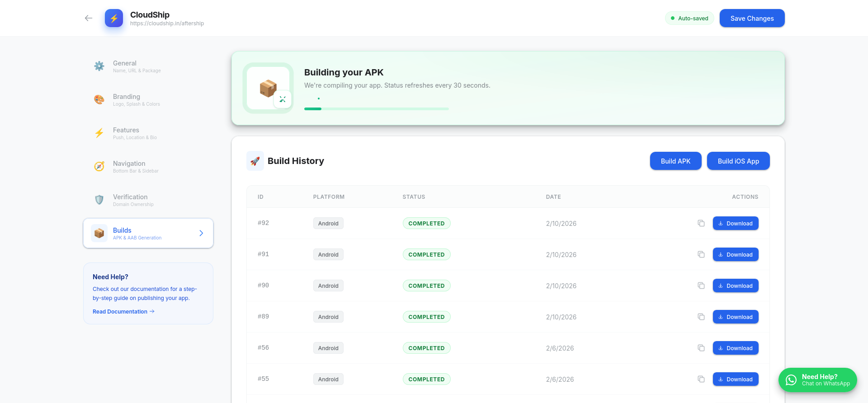Click the Android platform tag for #55
This screenshot has height=403, width=868.
[328, 379]
